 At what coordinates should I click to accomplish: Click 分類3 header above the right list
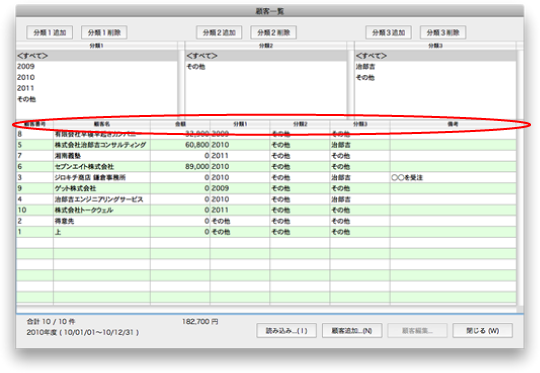[x=436, y=45]
